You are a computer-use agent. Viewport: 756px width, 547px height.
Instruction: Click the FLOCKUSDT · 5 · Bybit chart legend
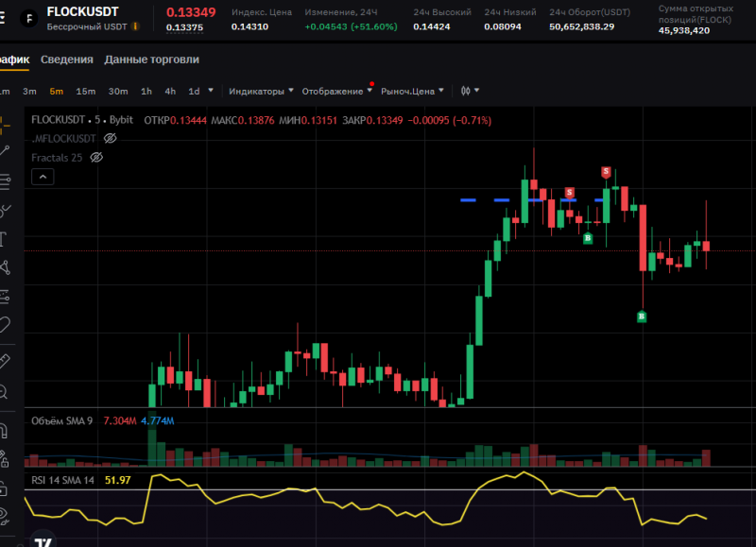[x=82, y=120]
